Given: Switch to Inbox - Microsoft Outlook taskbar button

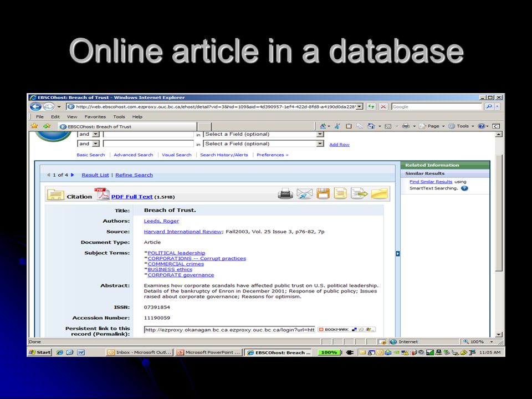Looking at the screenshot, I should click(140, 352).
